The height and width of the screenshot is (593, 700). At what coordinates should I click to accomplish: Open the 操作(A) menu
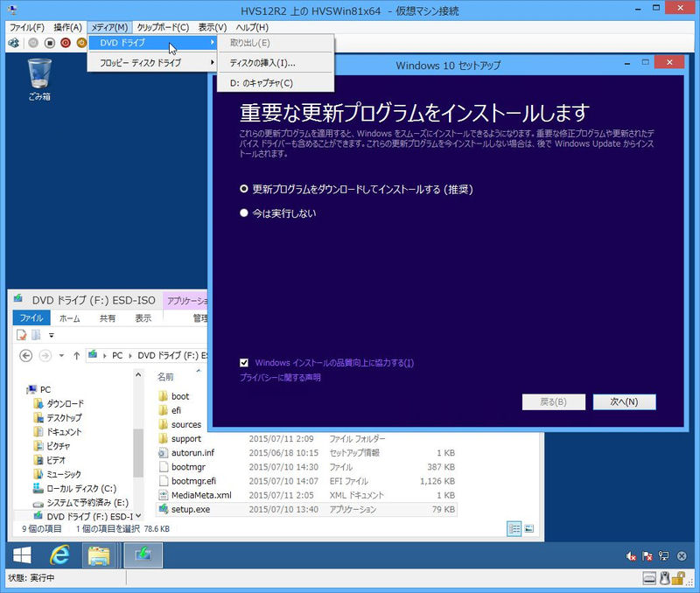click(x=68, y=27)
